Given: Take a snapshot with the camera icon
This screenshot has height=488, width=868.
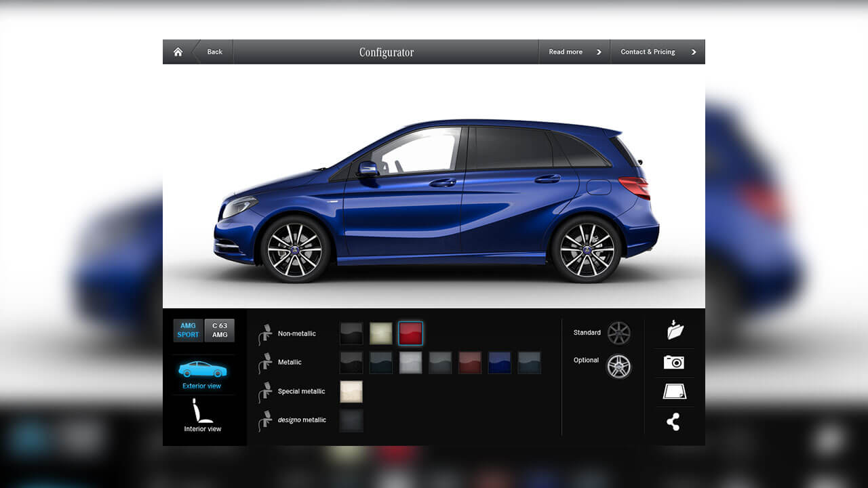Looking at the screenshot, I should coord(674,363).
